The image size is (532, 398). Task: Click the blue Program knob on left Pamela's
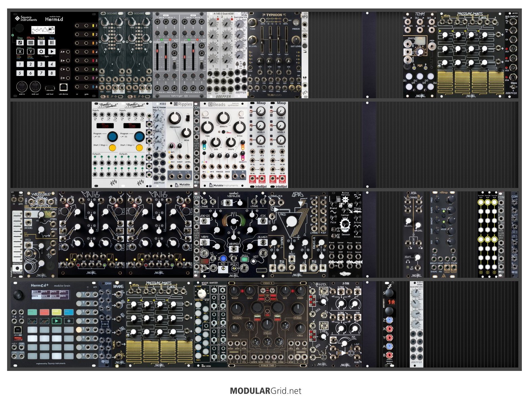[112, 137]
